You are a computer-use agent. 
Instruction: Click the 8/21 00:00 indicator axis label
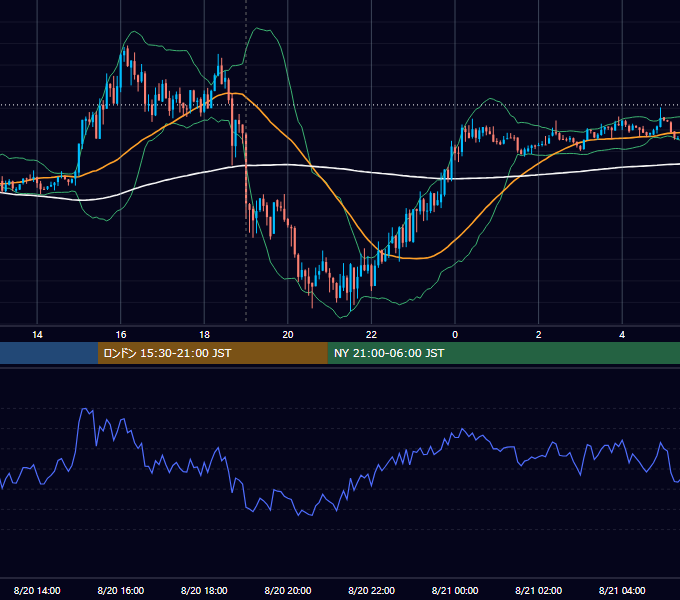455,590
